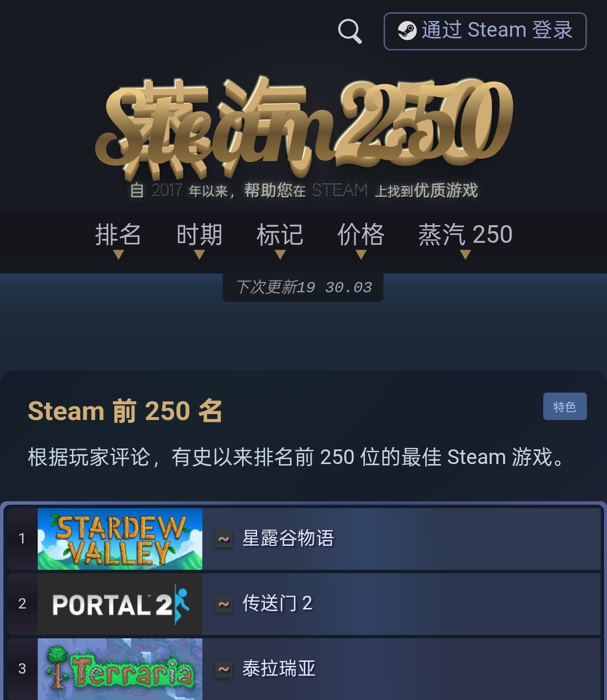This screenshot has width=607, height=700.
Task: Open the 价格 menu
Action: (361, 239)
